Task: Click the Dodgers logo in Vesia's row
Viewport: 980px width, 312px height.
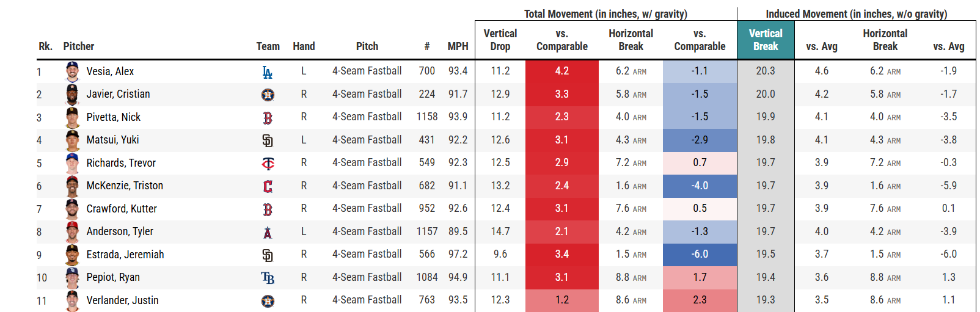Action: tap(267, 72)
